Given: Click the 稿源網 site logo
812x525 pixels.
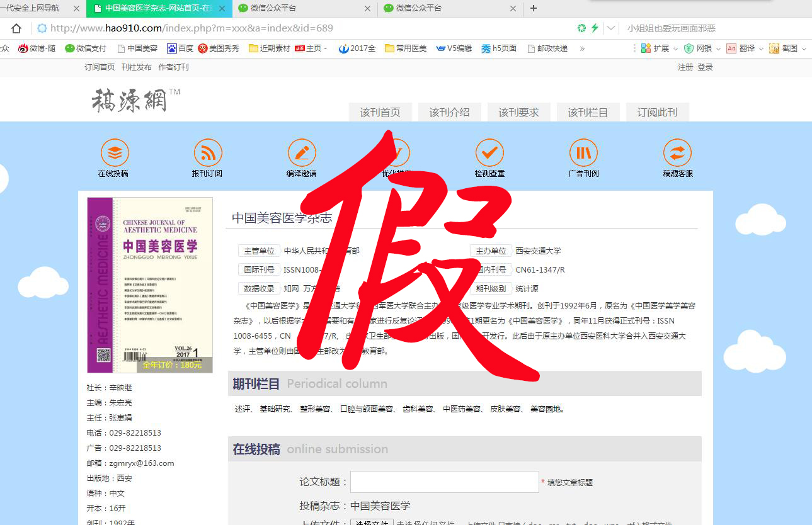Looking at the screenshot, I should (x=135, y=100).
